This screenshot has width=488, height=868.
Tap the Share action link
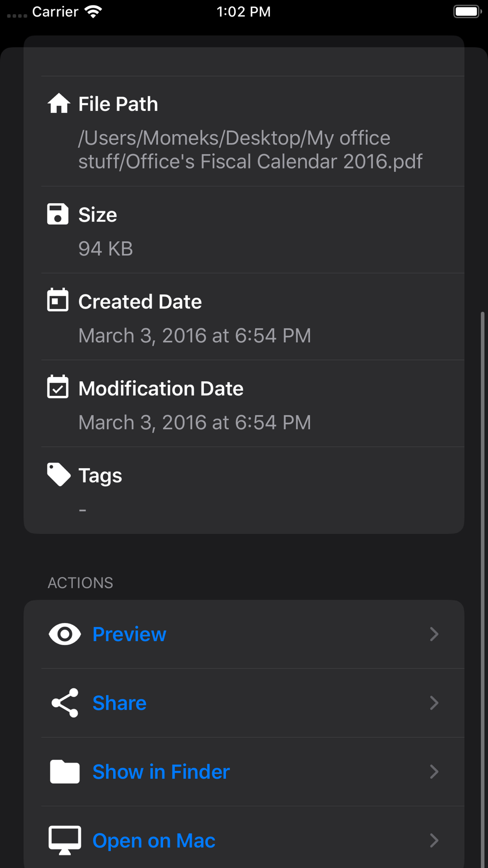[120, 703]
